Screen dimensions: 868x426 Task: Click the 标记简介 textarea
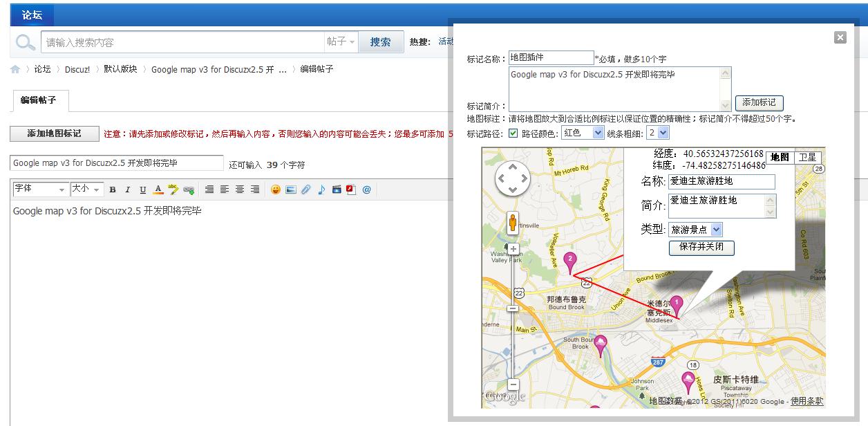coord(620,89)
